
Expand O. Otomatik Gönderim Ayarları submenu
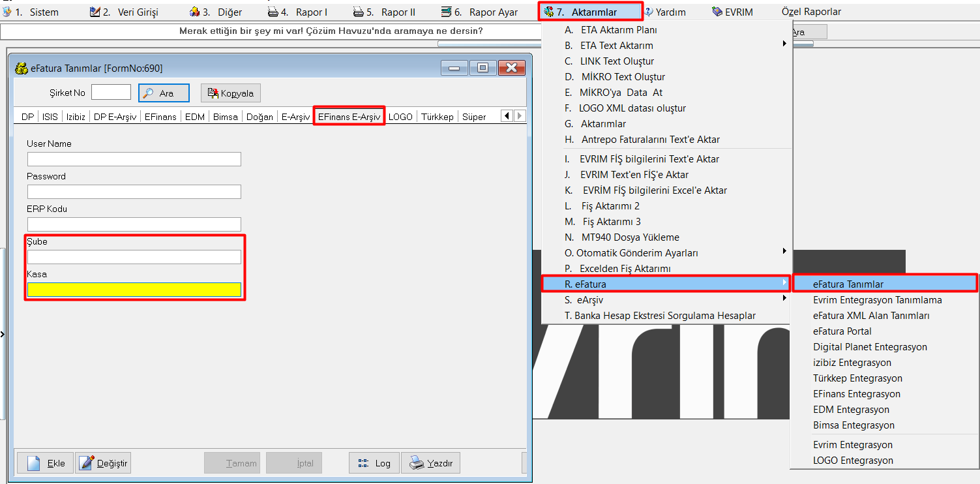(666, 253)
